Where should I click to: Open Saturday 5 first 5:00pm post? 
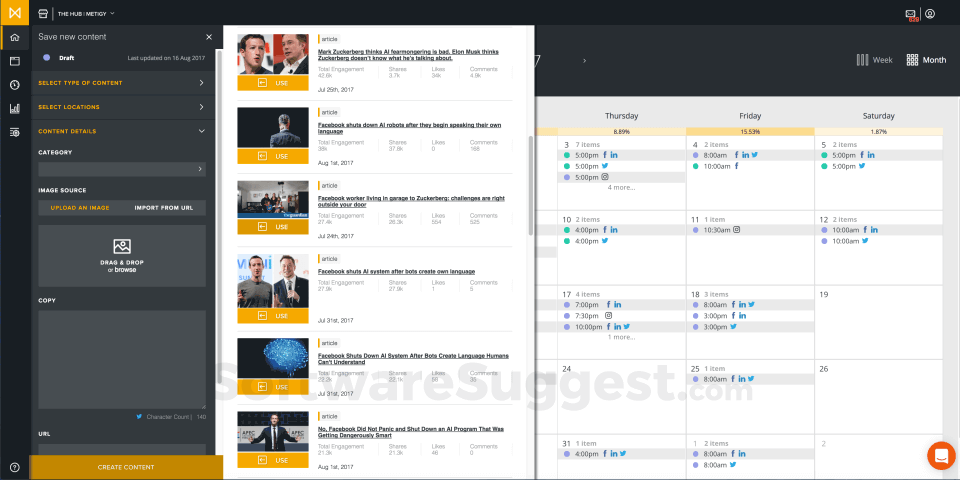click(878, 155)
